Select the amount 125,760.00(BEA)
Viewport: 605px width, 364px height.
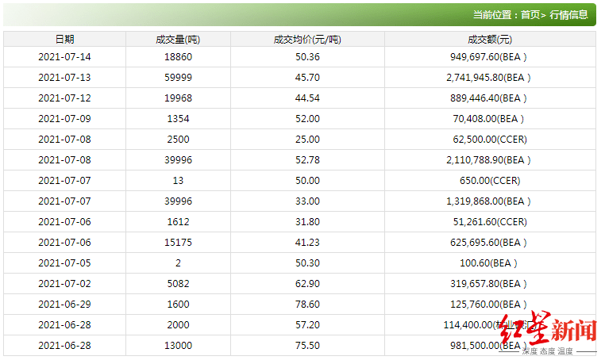click(488, 305)
